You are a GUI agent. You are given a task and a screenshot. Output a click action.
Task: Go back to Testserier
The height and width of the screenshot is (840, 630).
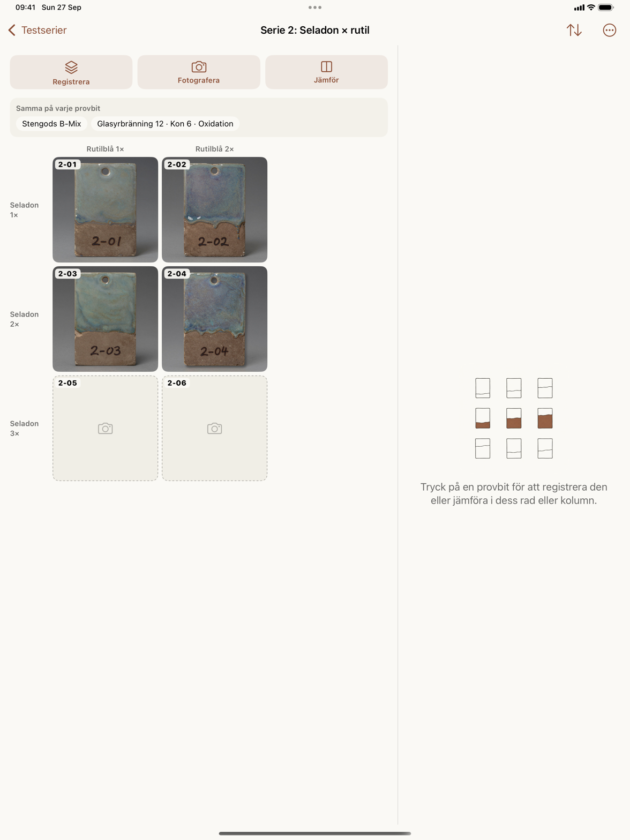(37, 30)
